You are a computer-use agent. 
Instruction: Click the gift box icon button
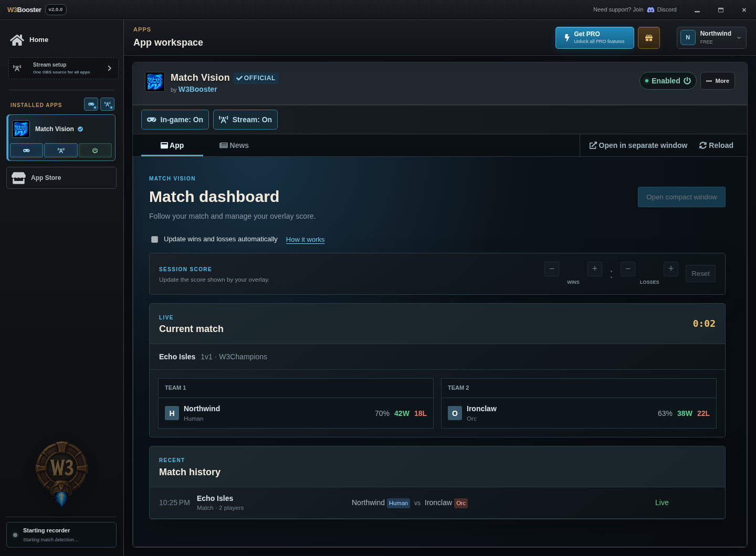(x=649, y=38)
